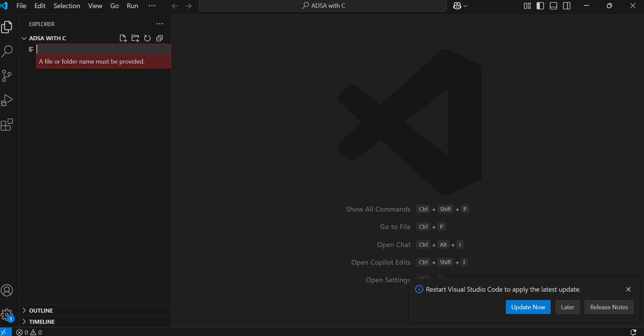Toggle Primary Side Bar visibility

pos(540,6)
